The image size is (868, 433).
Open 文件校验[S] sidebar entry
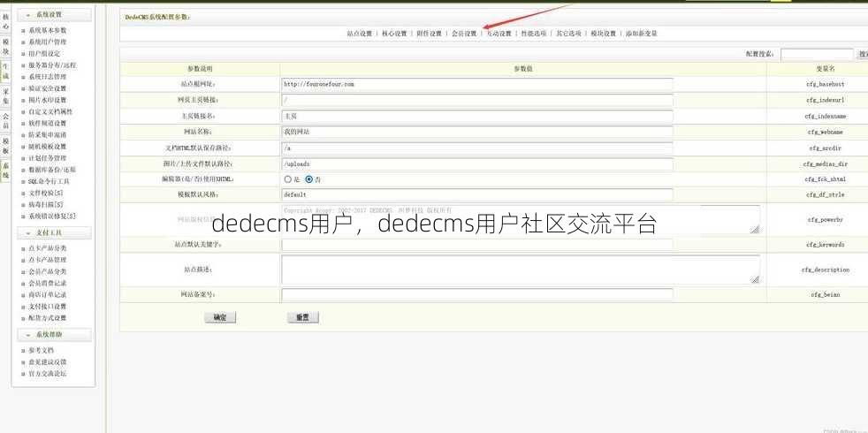pos(46,194)
